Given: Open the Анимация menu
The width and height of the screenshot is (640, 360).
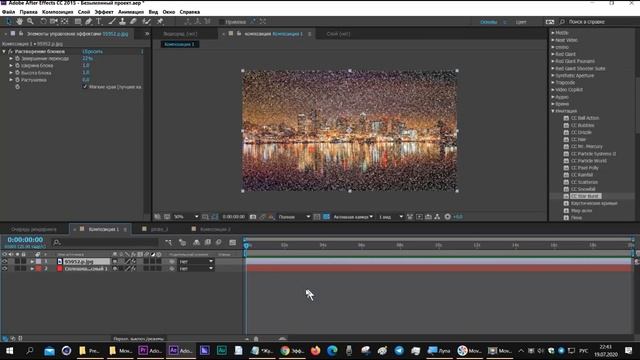Looking at the screenshot, I should point(131,12).
